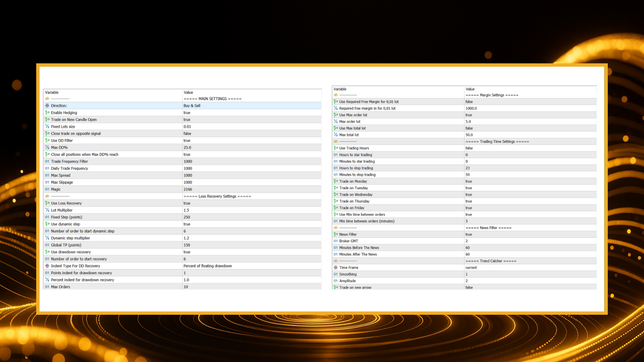
Task: Click the enum icon beside Direction
Action: tap(47, 106)
